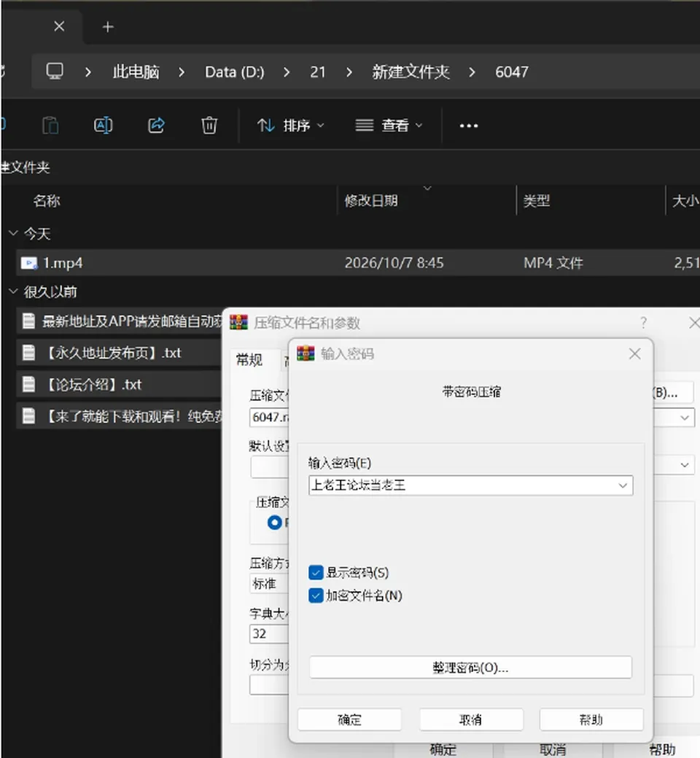
Task: Open the three-dot more options menu
Action: [x=468, y=126]
